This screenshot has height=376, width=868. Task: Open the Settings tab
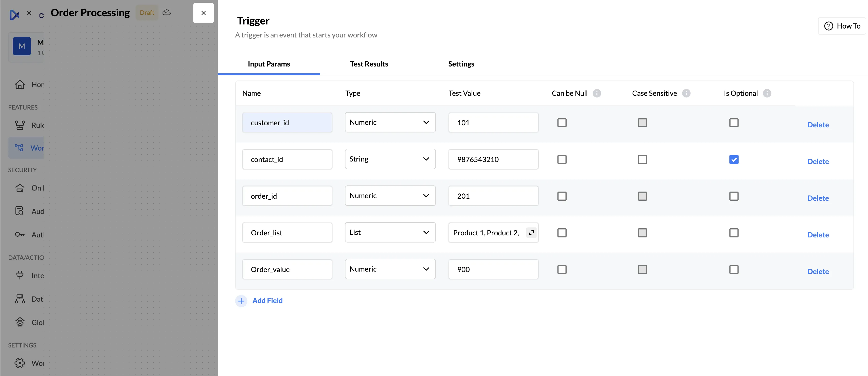(461, 64)
